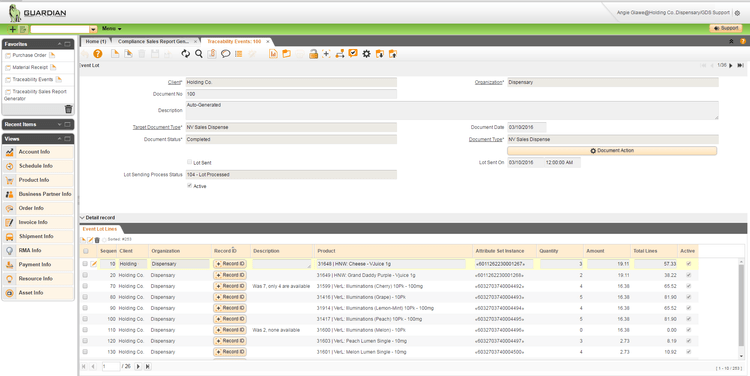
Task: Click the grid vertical scrollbar
Action: [742, 309]
